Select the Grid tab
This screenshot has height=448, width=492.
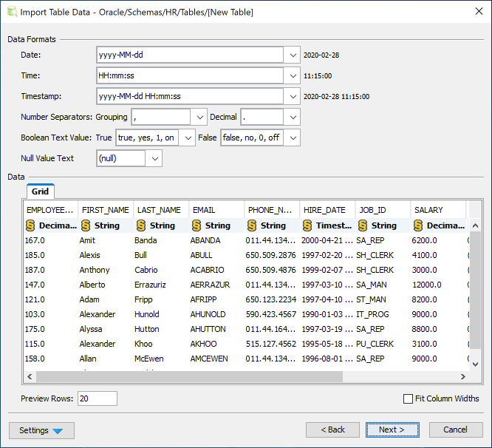click(40, 191)
